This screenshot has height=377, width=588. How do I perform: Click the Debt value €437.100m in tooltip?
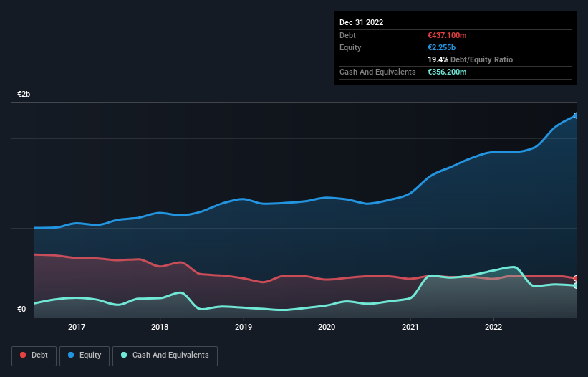click(447, 35)
